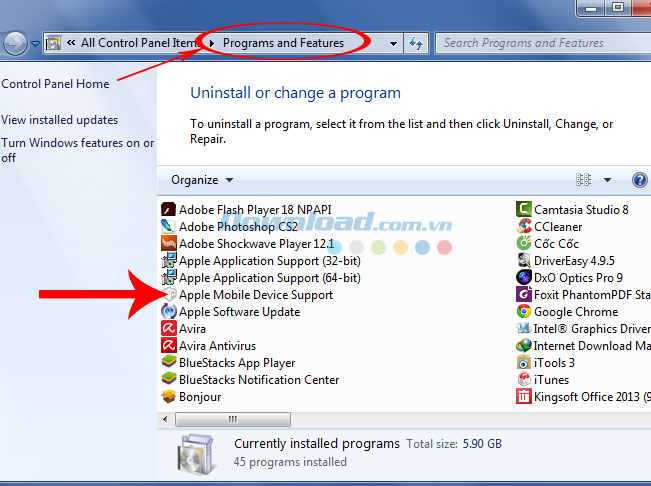Click the Cốc Cốc browser icon
The width and height of the screenshot is (651, 486).
(524, 243)
